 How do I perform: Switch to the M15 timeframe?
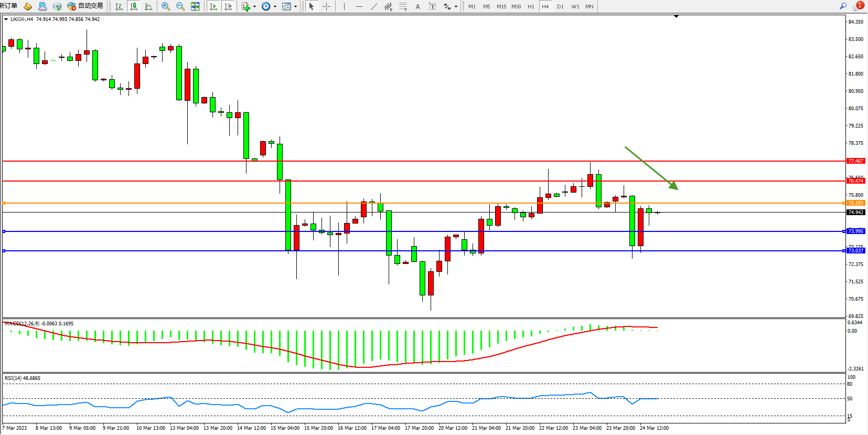click(x=501, y=6)
